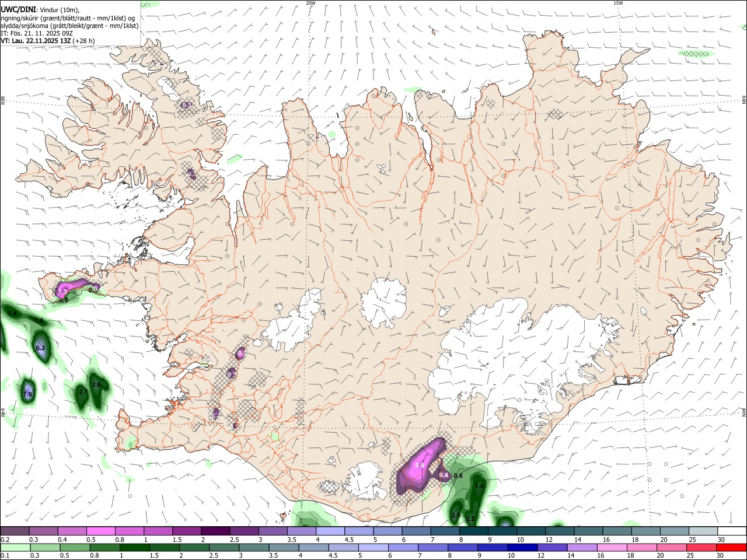Click the '7' label in the lower legend row
Viewport: 747px width, 560px height.
[x=420, y=556]
